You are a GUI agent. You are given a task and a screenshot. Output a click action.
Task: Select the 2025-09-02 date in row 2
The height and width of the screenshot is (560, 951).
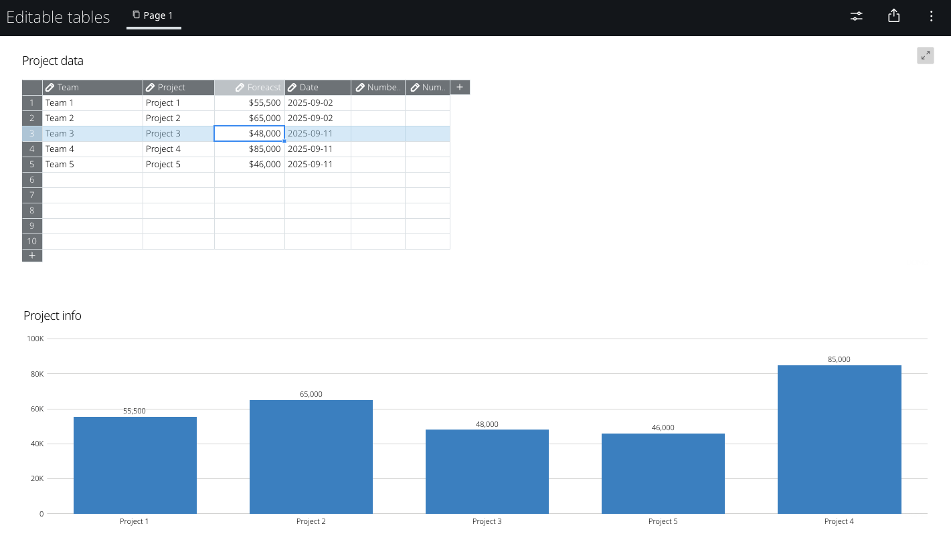click(318, 118)
